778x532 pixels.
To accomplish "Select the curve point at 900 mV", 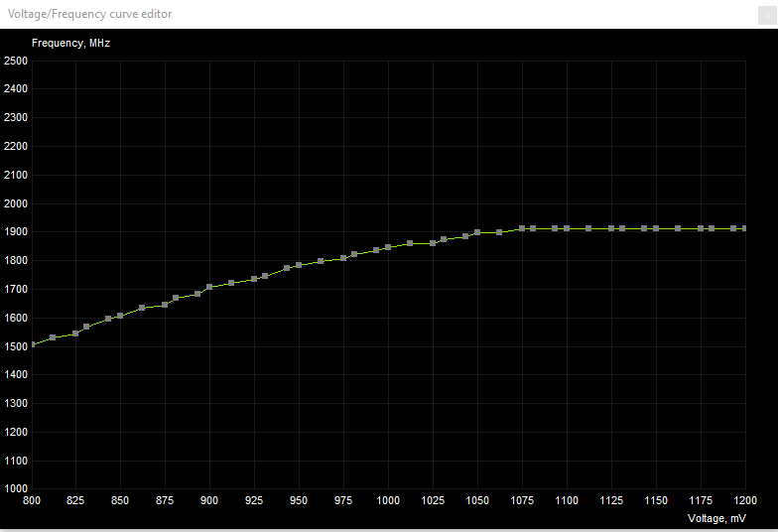I will [x=209, y=287].
